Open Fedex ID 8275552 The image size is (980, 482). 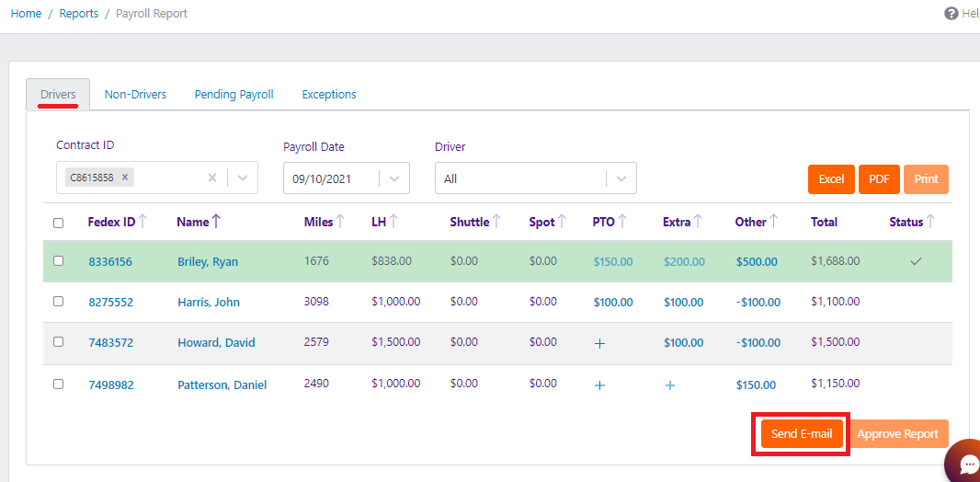point(110,303)
